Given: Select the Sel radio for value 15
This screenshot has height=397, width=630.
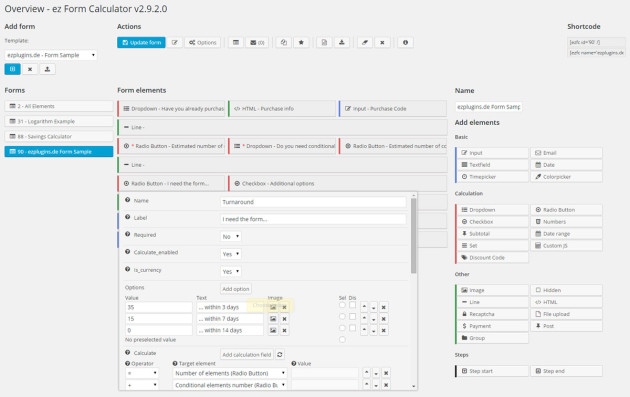Looking at the screenshot, I should coord(342,317).
